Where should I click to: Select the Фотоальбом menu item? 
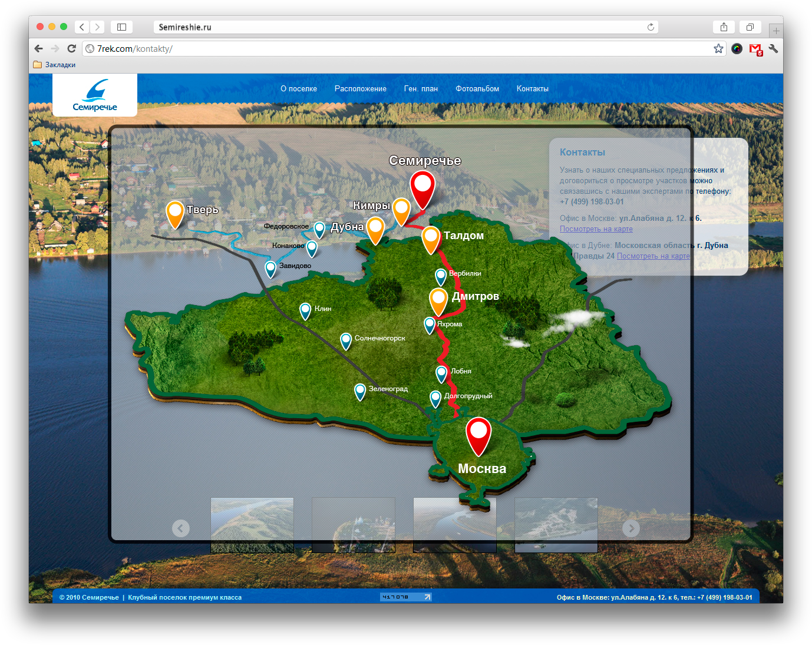[x=477, y=89]
